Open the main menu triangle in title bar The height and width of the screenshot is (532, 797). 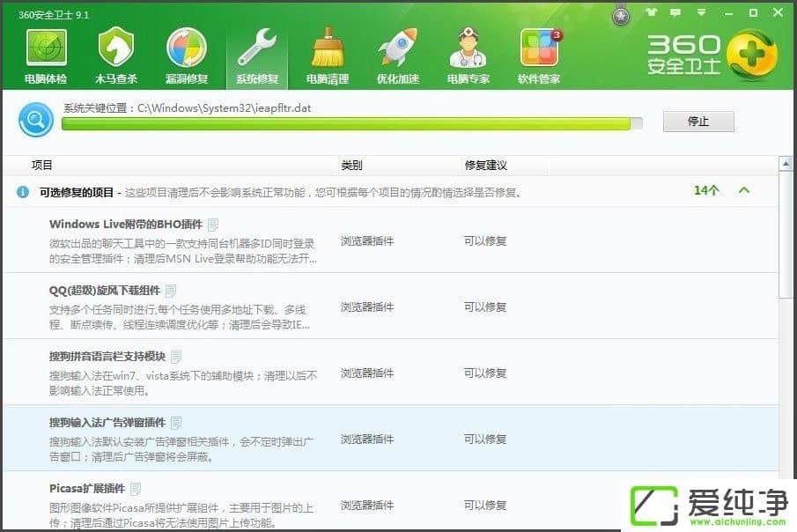coord(701,12)
